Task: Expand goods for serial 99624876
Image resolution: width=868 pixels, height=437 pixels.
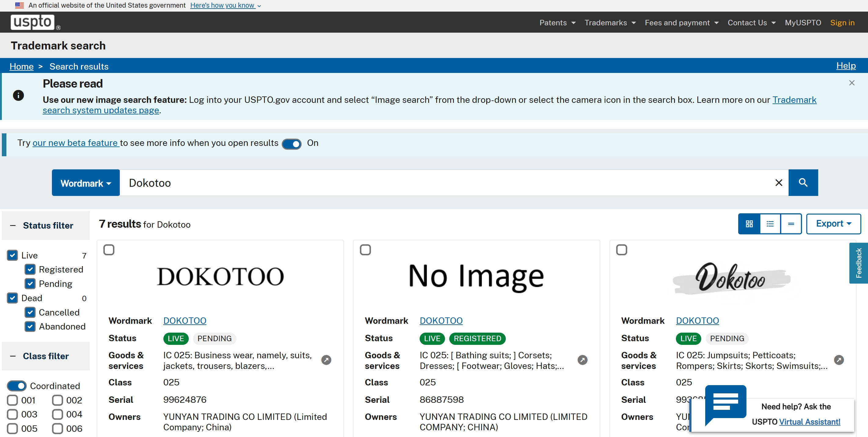Action: tap(326, 360)
